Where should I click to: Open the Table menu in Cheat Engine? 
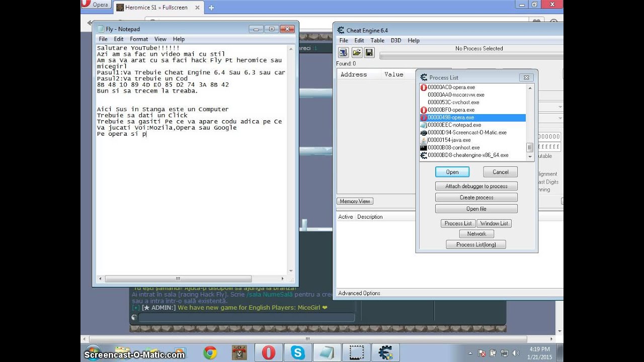(x=377, y=41)
